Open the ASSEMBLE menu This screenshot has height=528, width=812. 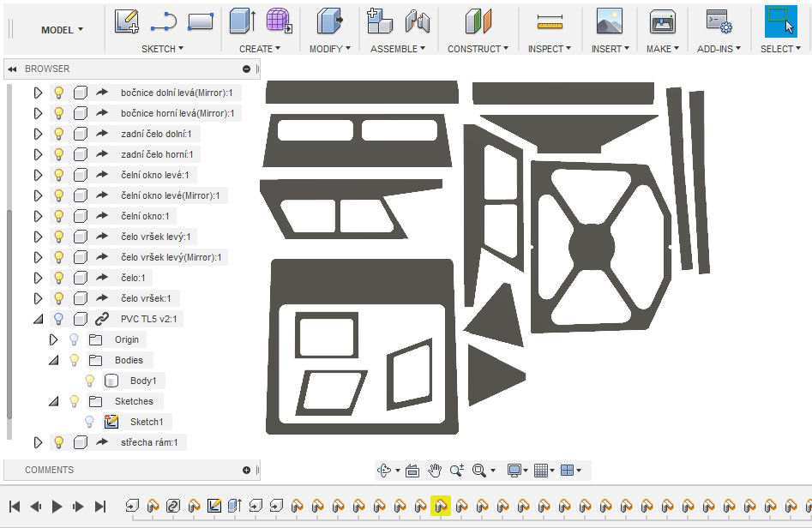398,49
